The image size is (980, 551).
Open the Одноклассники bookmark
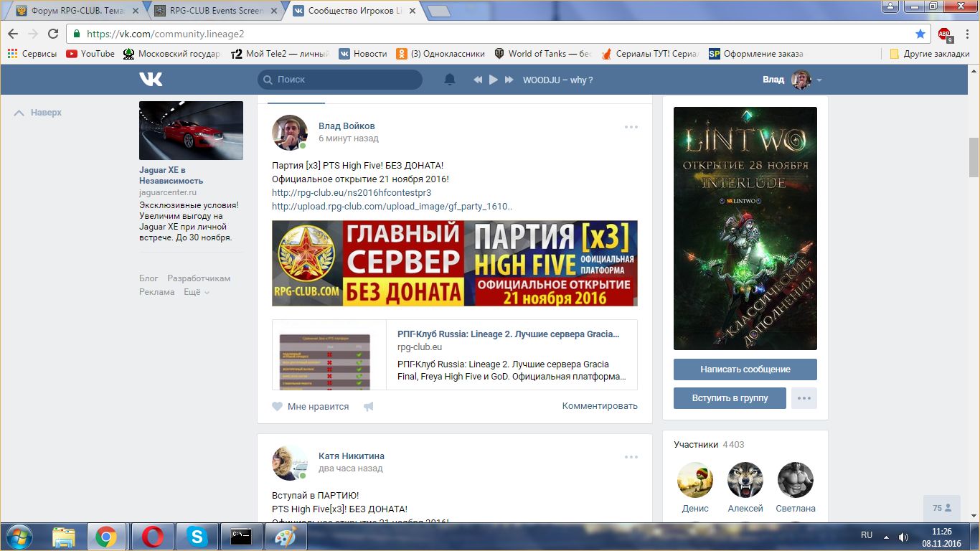tap(440, 54)
